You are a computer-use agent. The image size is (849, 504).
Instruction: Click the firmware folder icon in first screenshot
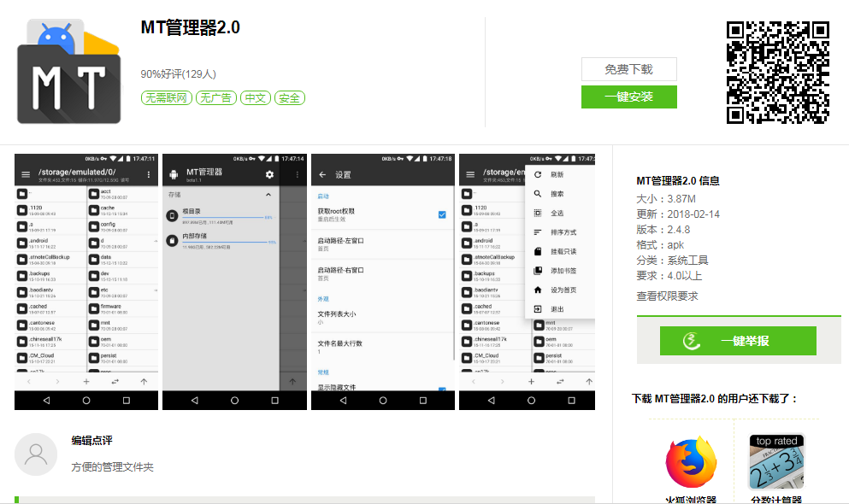click(94, 308)
